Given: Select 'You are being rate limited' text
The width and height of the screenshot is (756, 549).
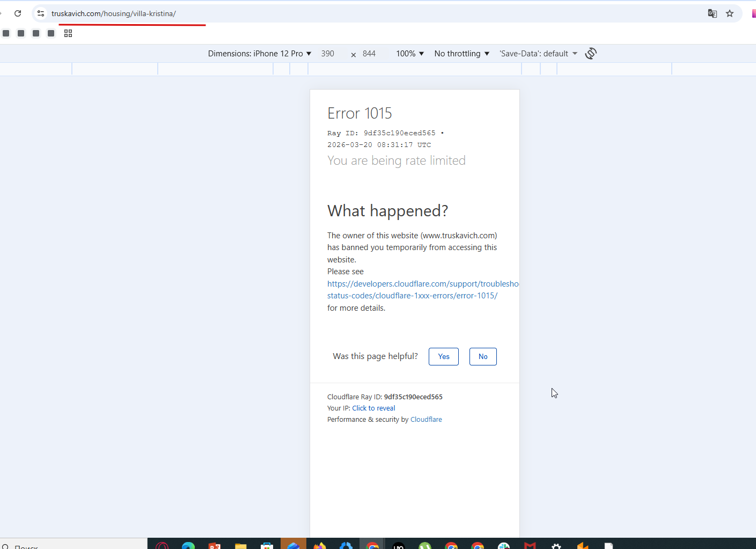Looking at the screenshot, I should (x=397, y=160).
